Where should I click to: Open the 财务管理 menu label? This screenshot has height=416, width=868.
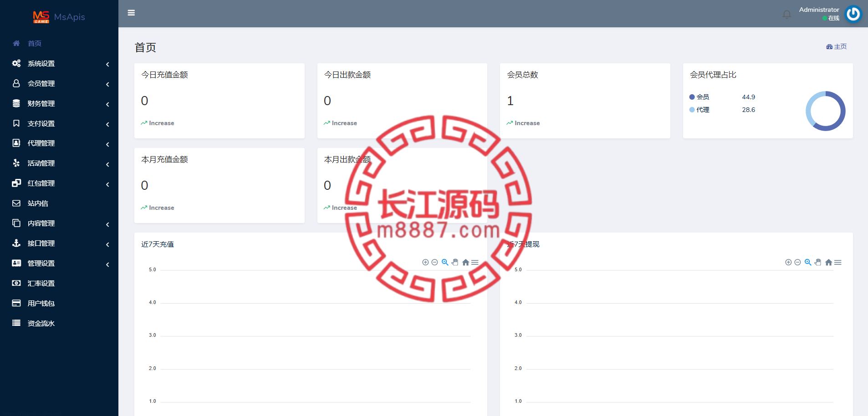coord(41,103)
